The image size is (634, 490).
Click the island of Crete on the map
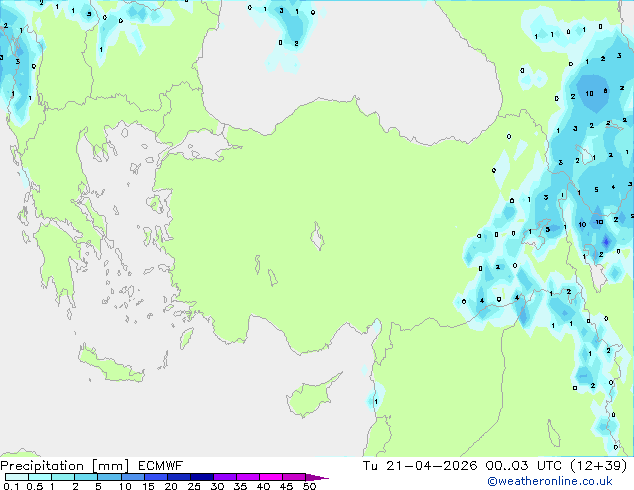111,366
